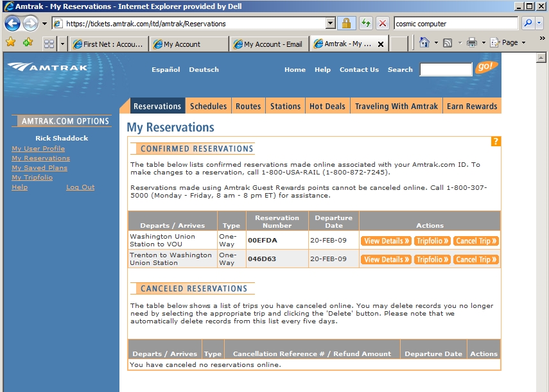The width and height of the screenshot is (549, 392).
Task: Click the browser search box
Action: [455, 24]
